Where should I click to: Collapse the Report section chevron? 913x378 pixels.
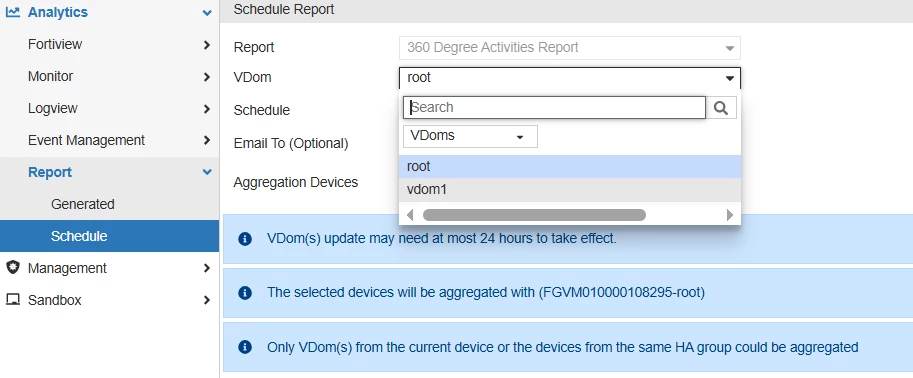click(207, 172)
